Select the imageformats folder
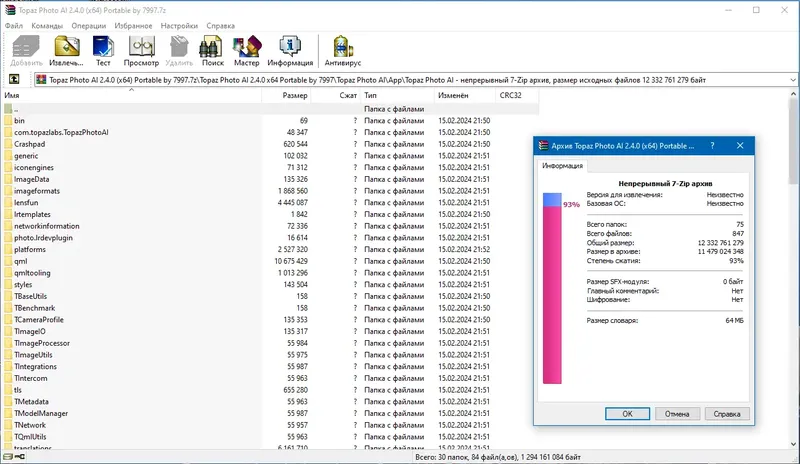The image size is (800, 464). point(37,191)
